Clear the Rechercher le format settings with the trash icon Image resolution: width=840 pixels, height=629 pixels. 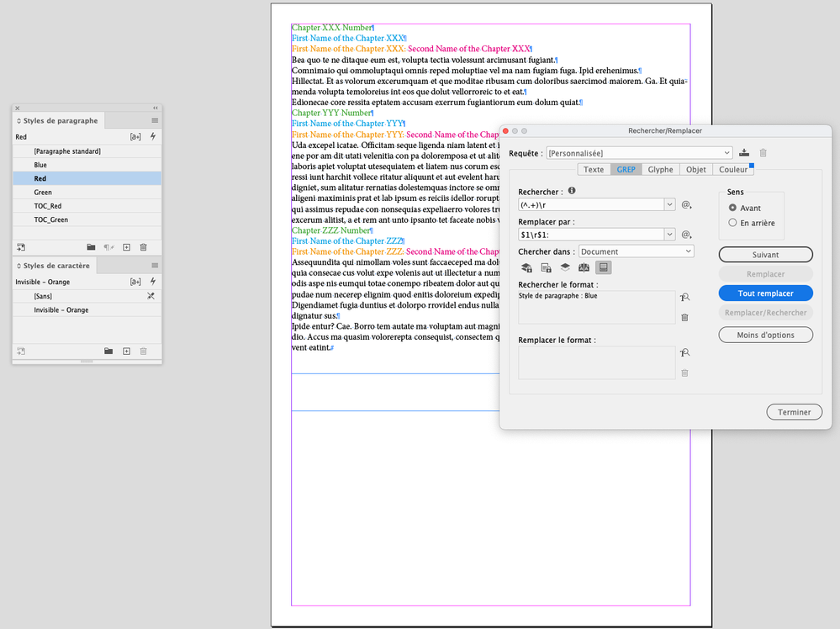[685, 317]
